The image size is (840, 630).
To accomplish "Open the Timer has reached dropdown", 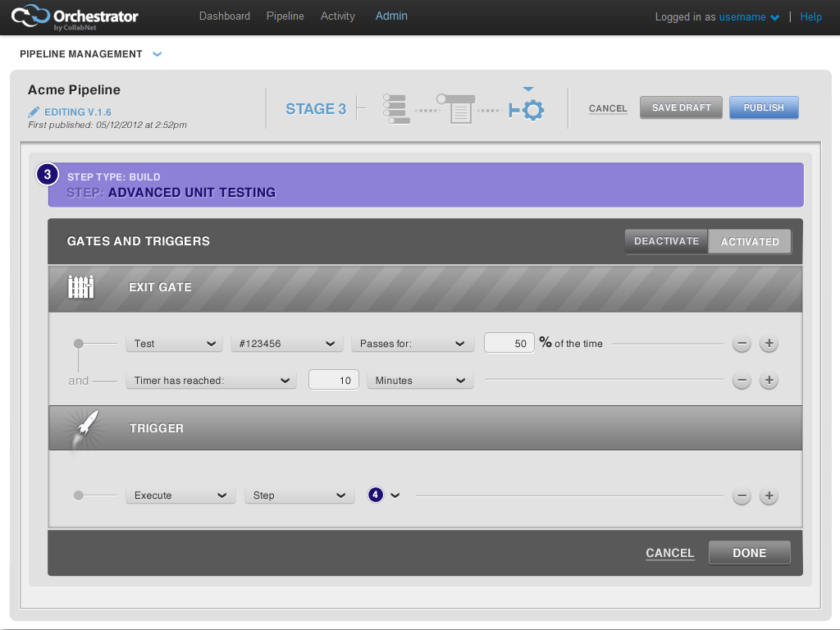I will 211,381.
